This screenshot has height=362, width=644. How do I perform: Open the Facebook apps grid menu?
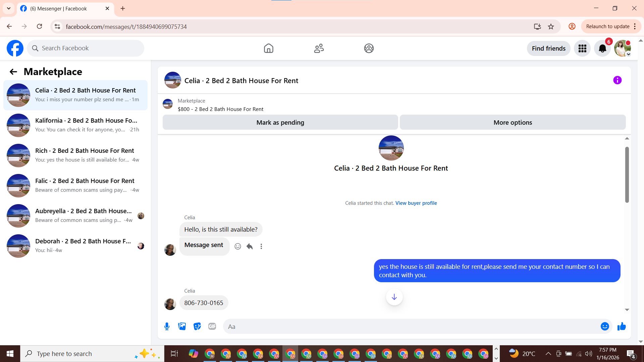582,49
